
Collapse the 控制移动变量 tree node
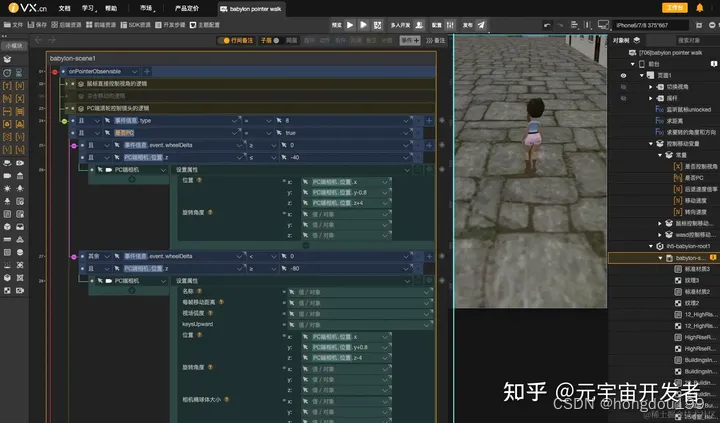tap(651, 144)
